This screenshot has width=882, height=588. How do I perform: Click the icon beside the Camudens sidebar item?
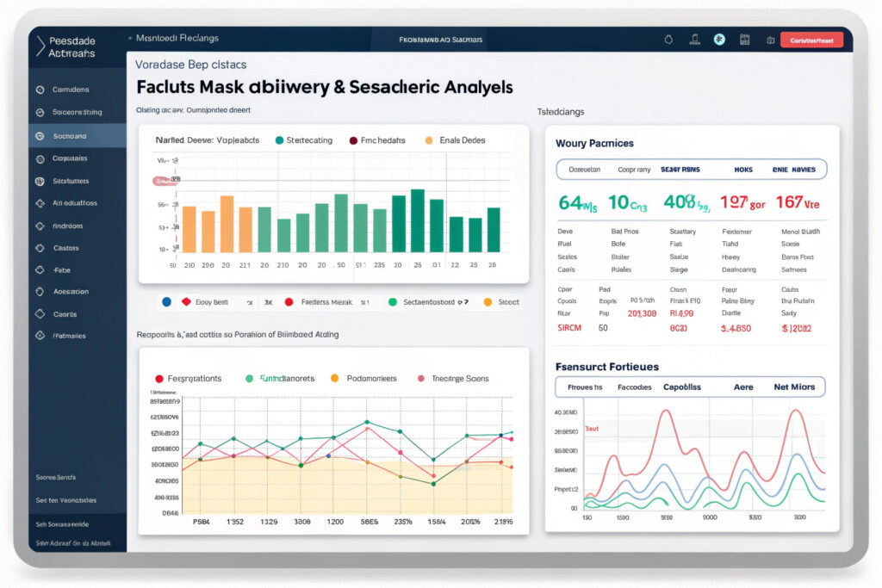coord(39,90)
